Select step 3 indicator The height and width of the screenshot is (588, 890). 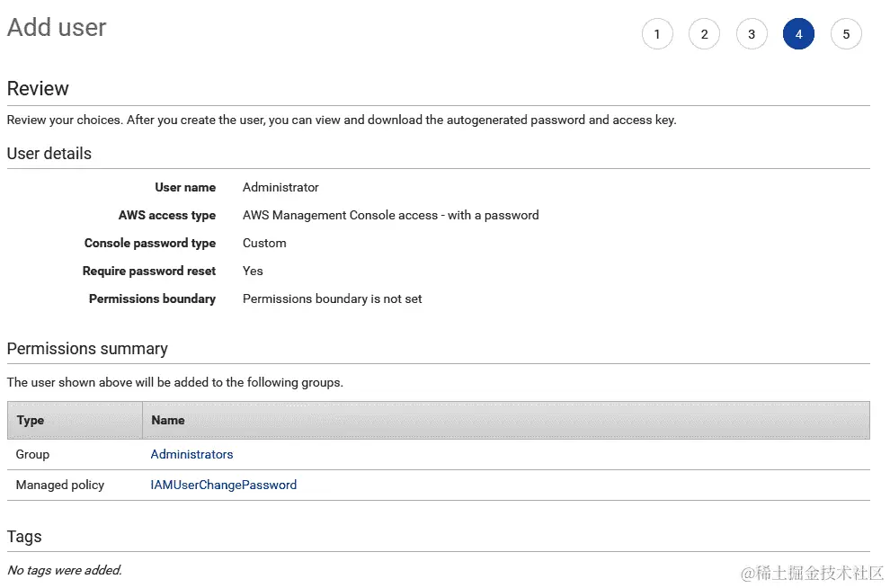point(752,34)
